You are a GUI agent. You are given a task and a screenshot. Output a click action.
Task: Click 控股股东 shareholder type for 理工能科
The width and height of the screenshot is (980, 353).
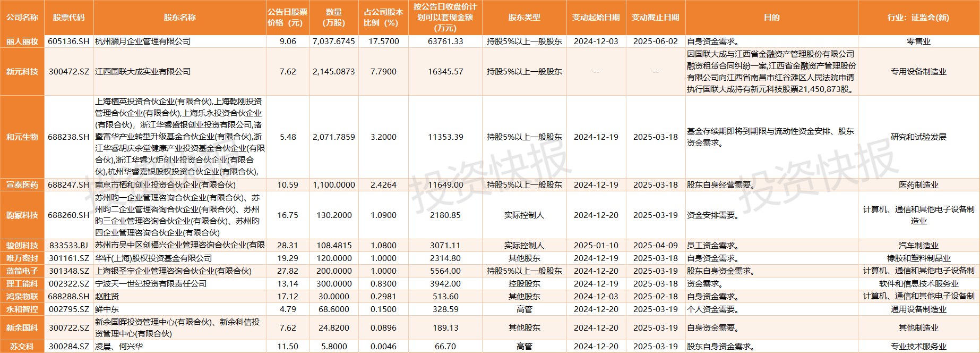click(525, 284)
